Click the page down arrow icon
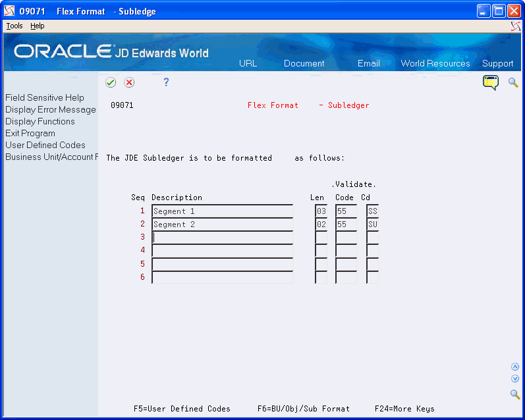Image resolution: width=525 pixels, height=420 pixels. [x=515, y=379]
